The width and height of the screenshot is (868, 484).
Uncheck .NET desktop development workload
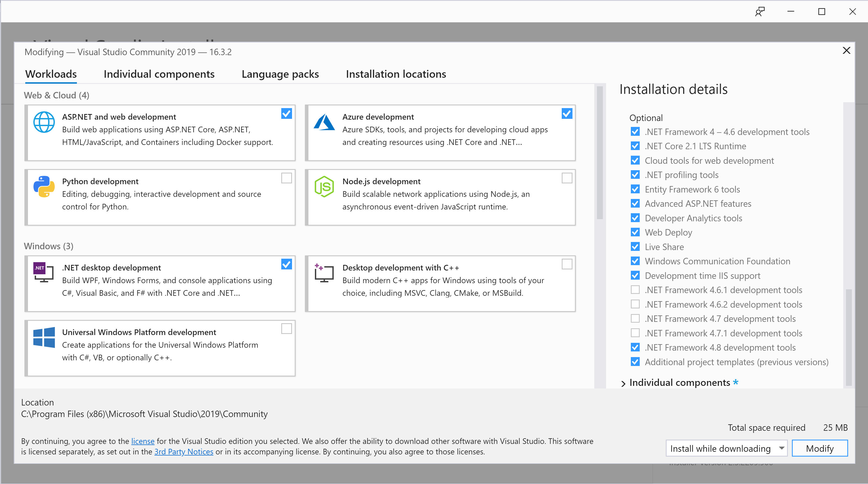click(x=286, y=264)
